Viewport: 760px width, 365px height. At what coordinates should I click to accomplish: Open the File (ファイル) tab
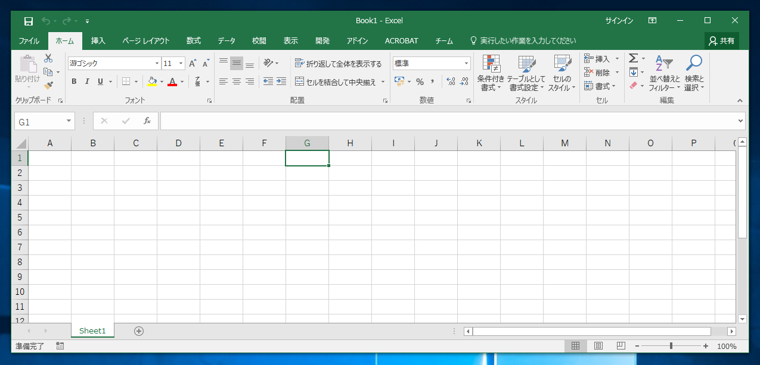point(29,41)
